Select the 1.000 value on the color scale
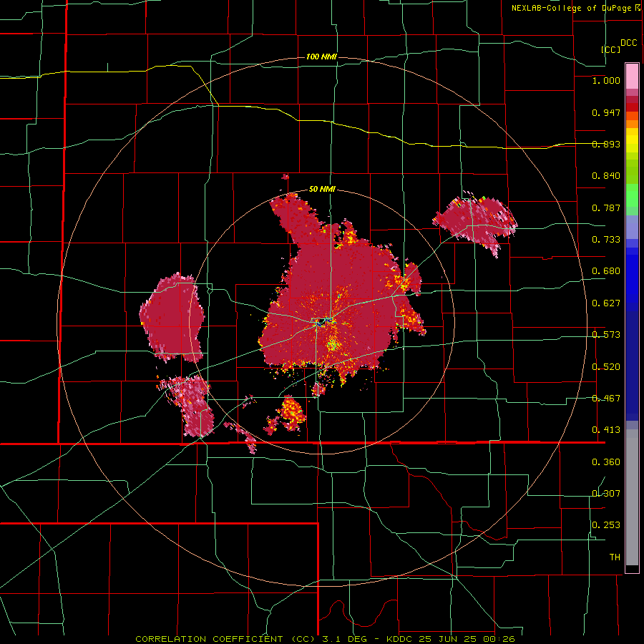The image size is (644, 644). click(x=606, y=80)
